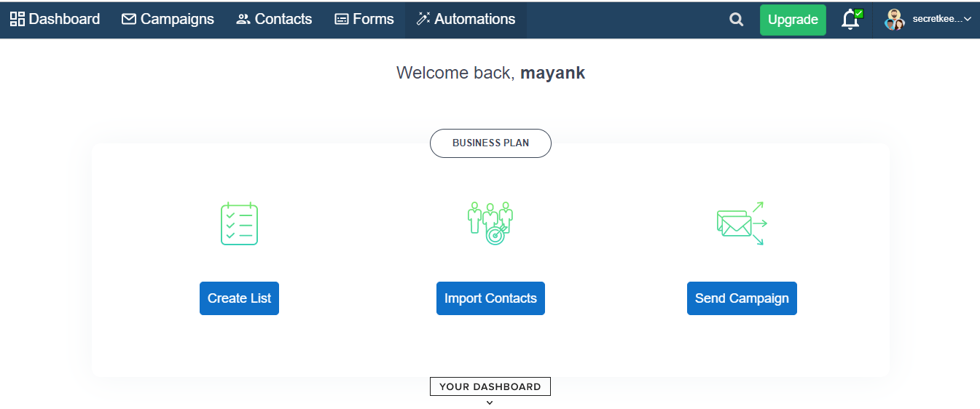Expand the Your Dashboard chevron arrow

(490, 402)
